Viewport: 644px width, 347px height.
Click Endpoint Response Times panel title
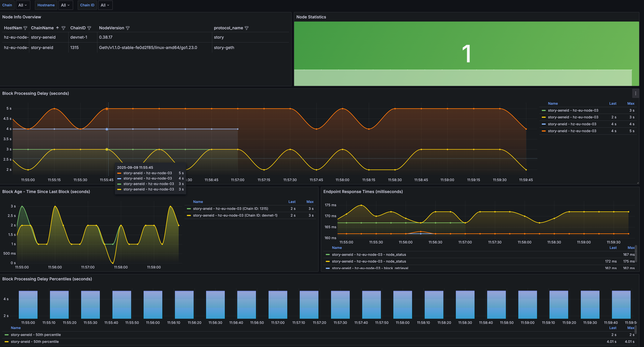(x=363, y=192)
